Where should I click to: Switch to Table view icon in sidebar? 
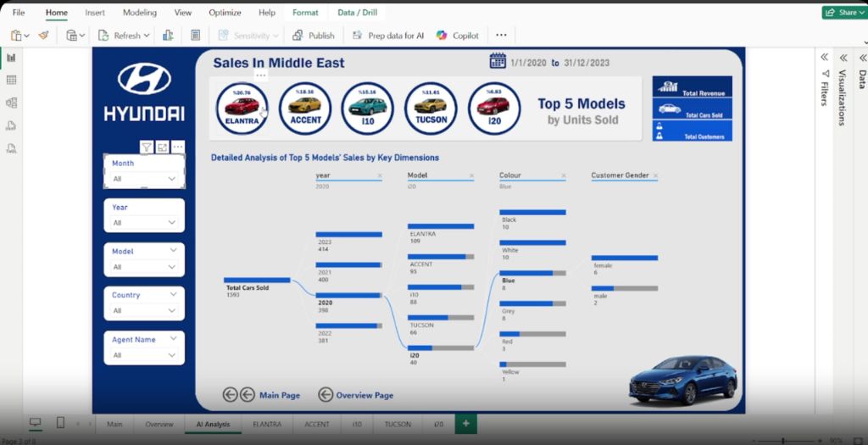click(12, 80)
